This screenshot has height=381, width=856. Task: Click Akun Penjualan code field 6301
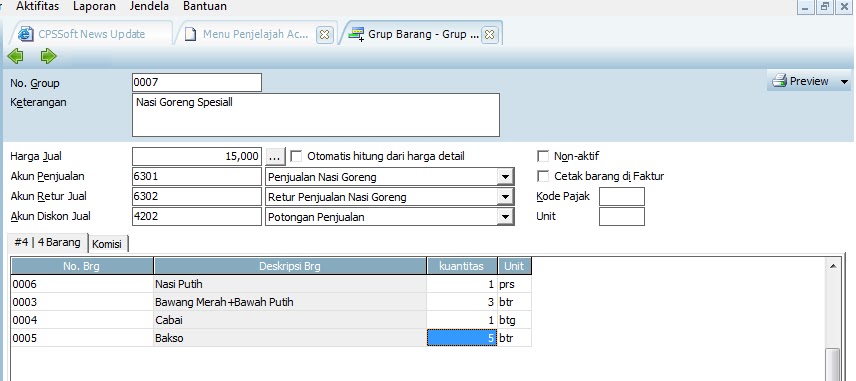coord(197,177)
